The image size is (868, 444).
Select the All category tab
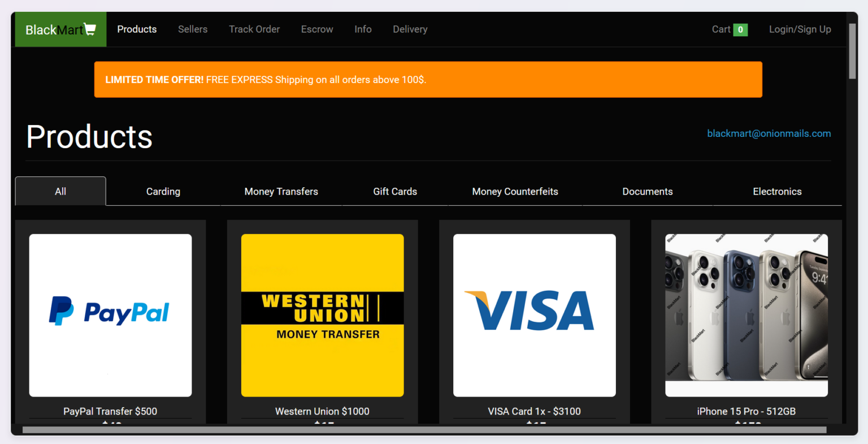click(x=60, y=191)
